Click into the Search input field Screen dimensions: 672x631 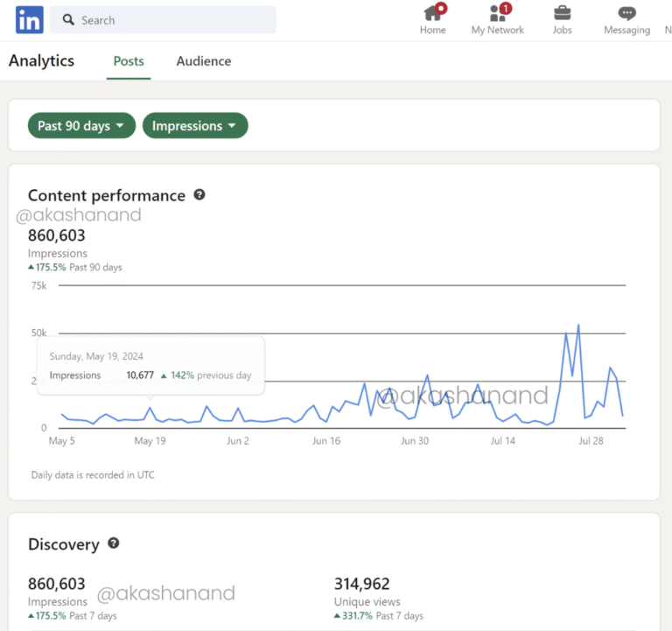(175, 20)
